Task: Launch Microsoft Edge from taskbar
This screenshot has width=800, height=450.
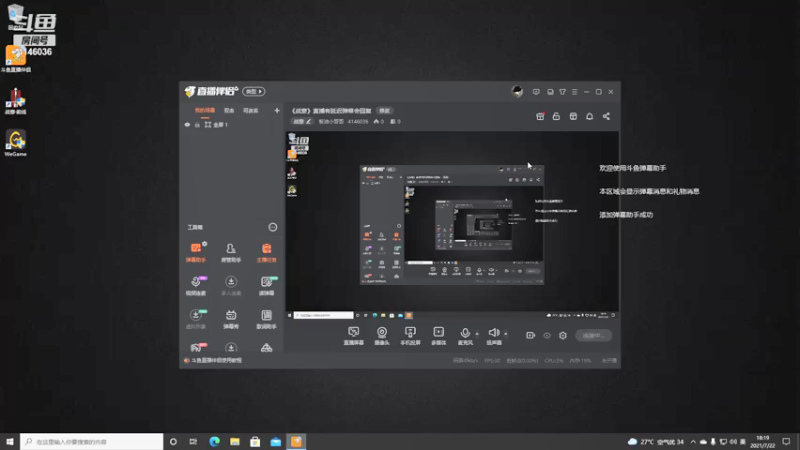Action: [214, 441]
